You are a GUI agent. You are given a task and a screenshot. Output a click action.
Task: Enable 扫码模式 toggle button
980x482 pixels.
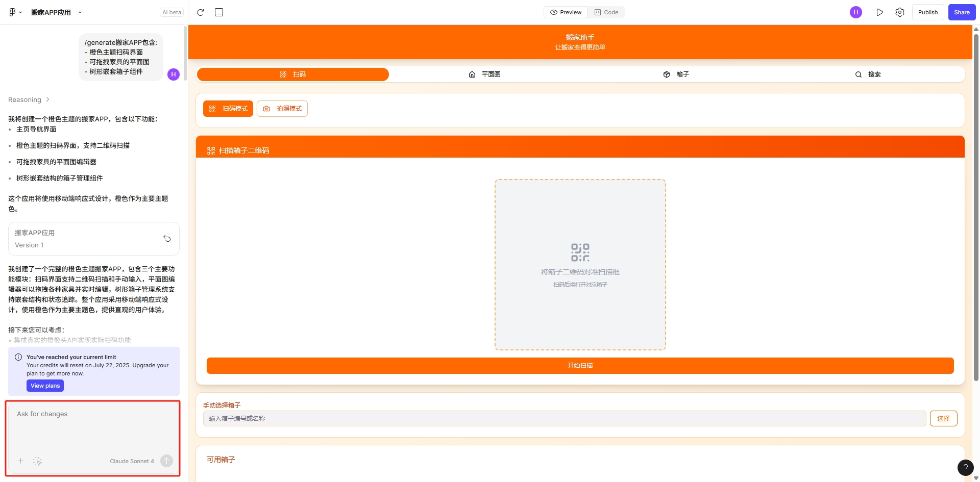(x=228, y=109)
